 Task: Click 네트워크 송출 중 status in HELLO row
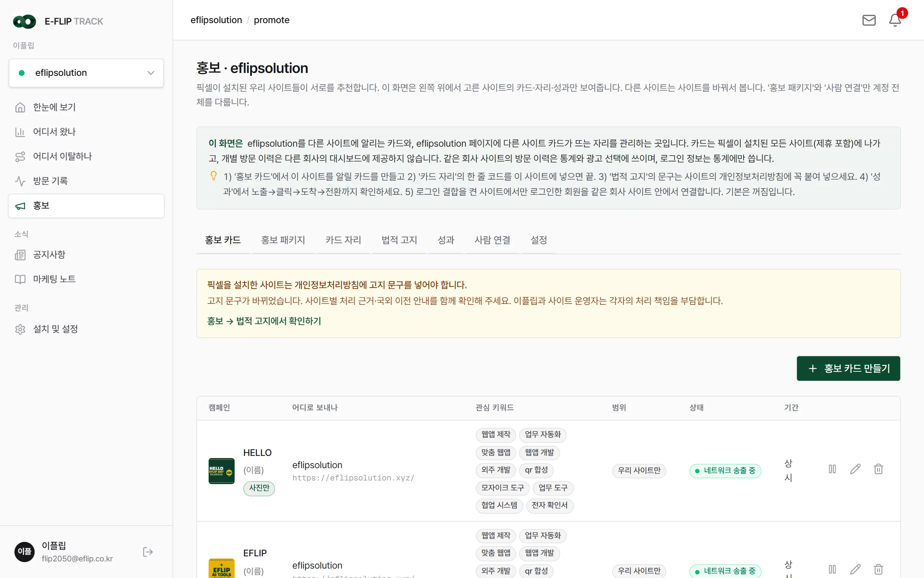[x=725, y=471]
